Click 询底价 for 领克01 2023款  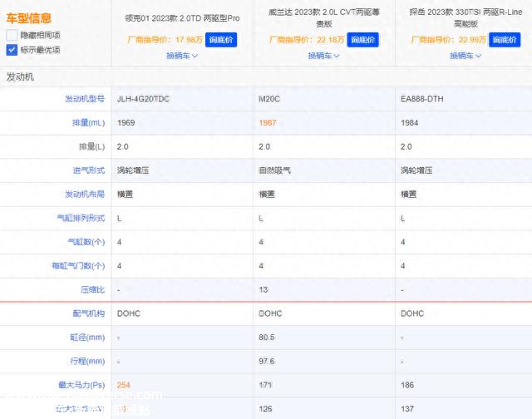[221, 40]
